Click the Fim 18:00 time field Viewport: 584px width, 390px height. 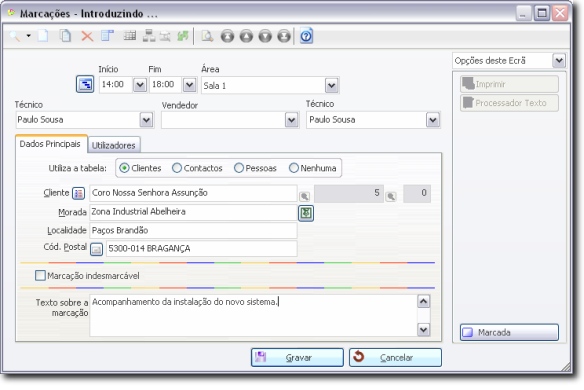[166, 85]
